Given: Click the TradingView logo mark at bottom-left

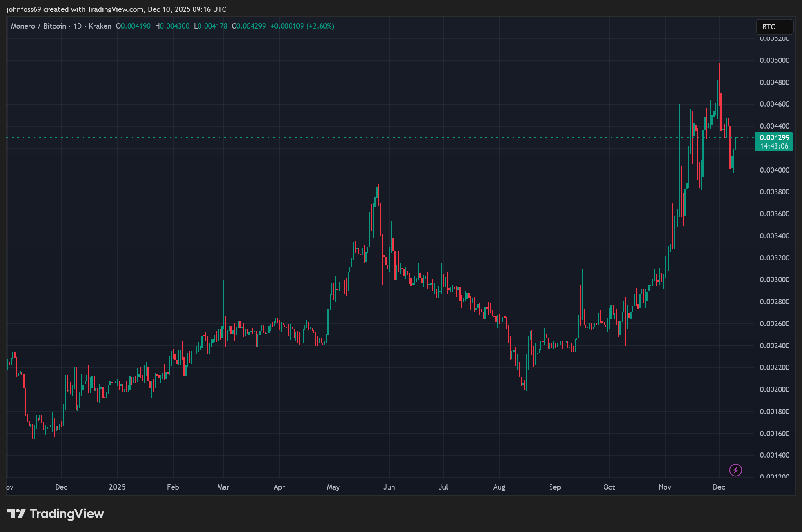Looking at the screenshot, I should pos(16,513).
